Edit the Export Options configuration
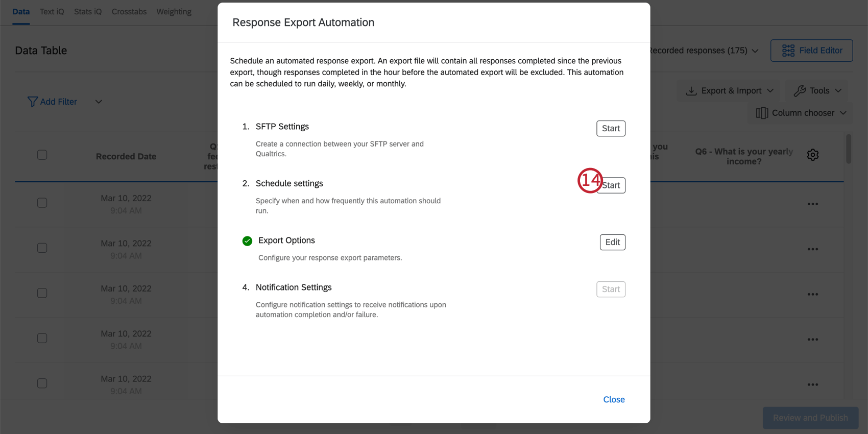868x434 pixels. coord(612,242)
